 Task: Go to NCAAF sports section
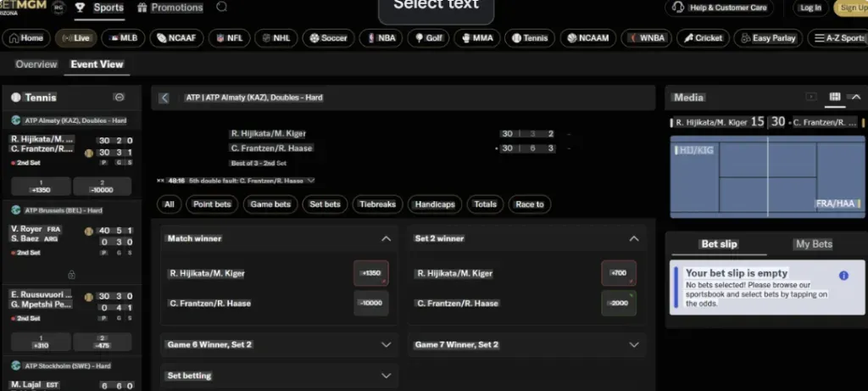[176, 38]
